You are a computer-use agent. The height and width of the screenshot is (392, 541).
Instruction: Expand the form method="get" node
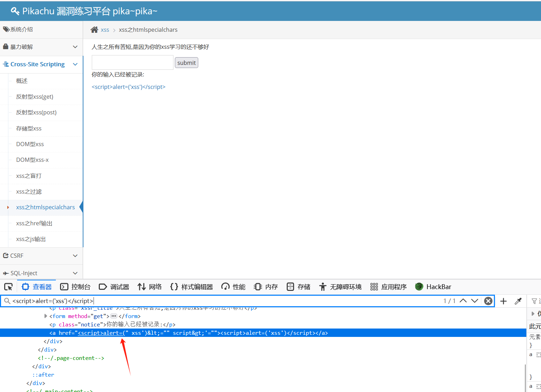tap(46, 316)
